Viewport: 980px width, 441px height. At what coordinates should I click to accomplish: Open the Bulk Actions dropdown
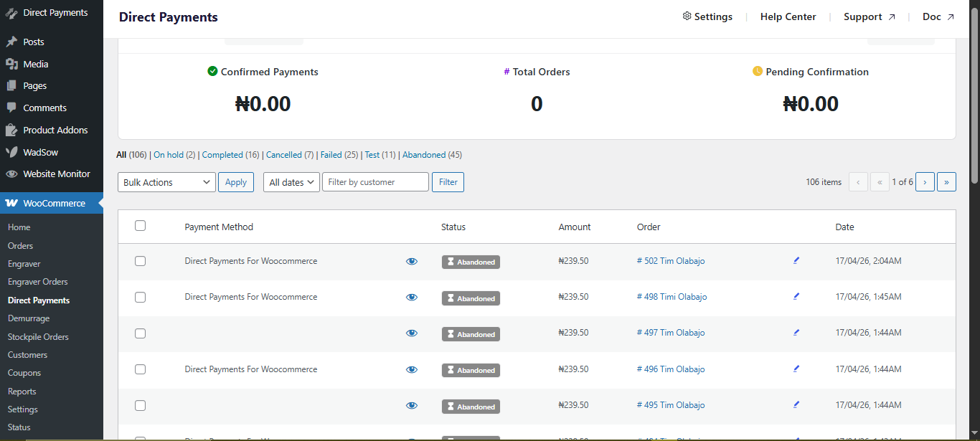166,182
